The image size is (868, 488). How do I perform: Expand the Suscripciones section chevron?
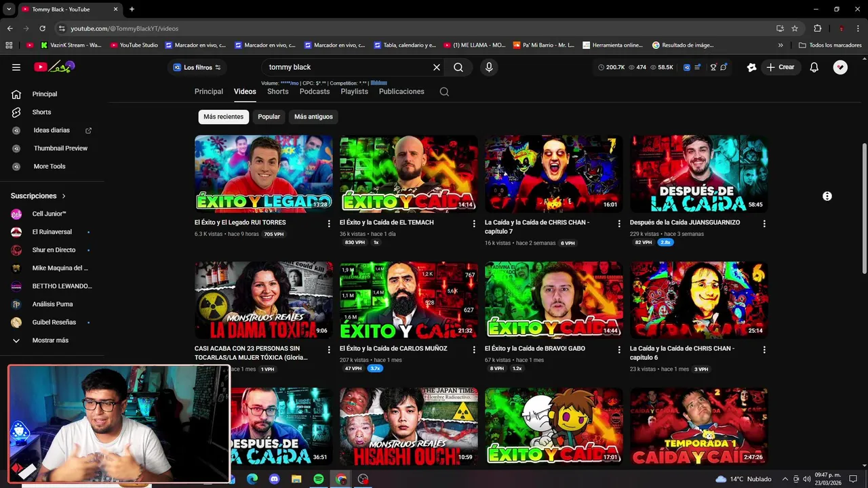coord(64,196)
